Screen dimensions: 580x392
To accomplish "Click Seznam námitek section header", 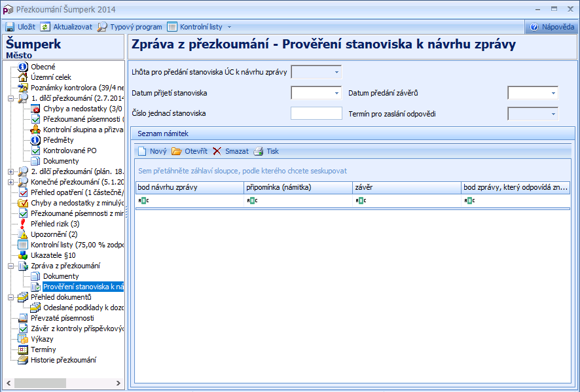I will pos(352,134).
